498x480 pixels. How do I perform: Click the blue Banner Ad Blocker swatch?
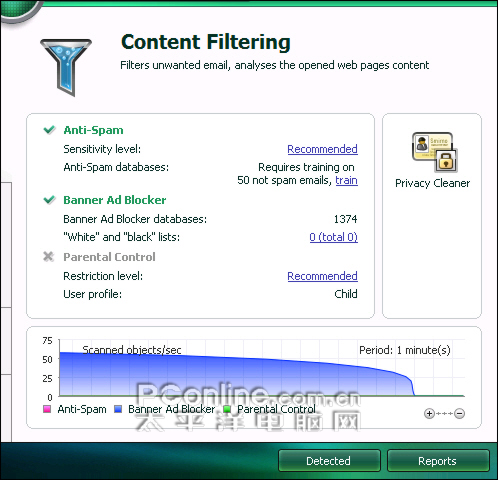pyautogui.click(x=118, y=409)
